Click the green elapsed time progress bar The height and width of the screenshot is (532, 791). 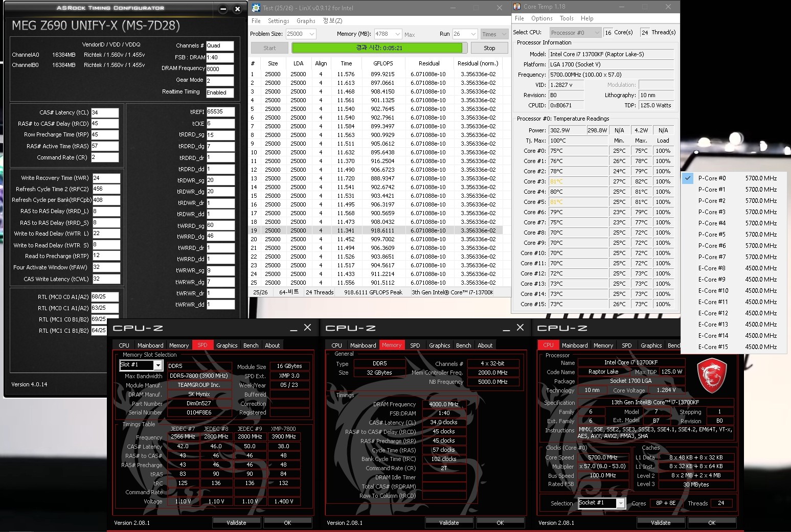pos(379,48)
